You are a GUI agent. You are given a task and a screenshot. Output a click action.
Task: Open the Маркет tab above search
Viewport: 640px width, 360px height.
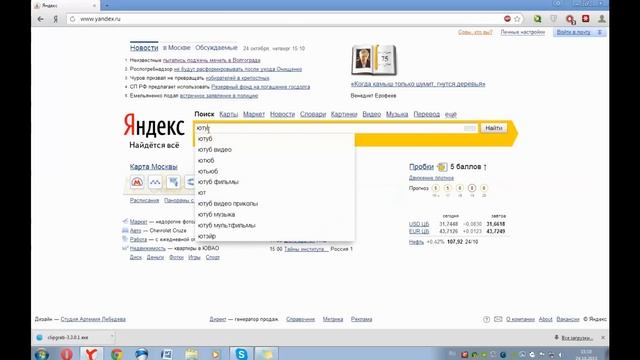[x=254, y=114]
